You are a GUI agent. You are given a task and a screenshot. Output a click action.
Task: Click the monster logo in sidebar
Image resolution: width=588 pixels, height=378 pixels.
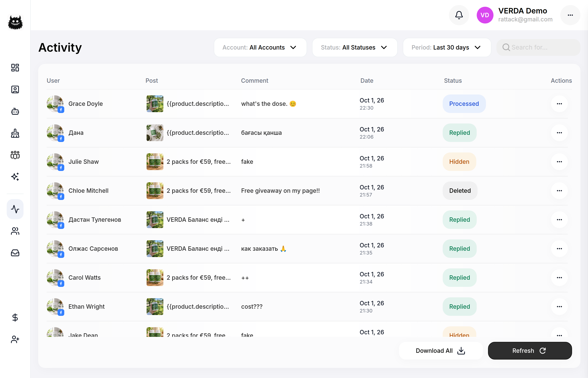click(15, 23)
